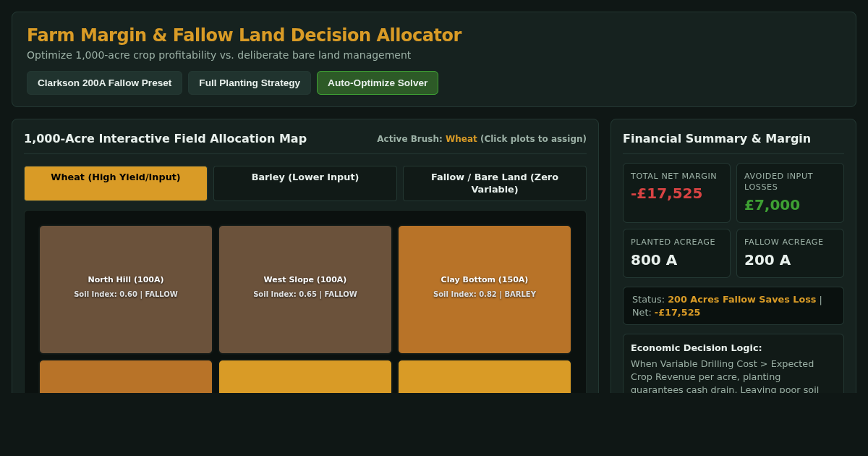The width and height of the screenshot is (868, 456).
Task: Click Soil Index: 0.60 | FALLOW label
Action: (x=126, y=295)
